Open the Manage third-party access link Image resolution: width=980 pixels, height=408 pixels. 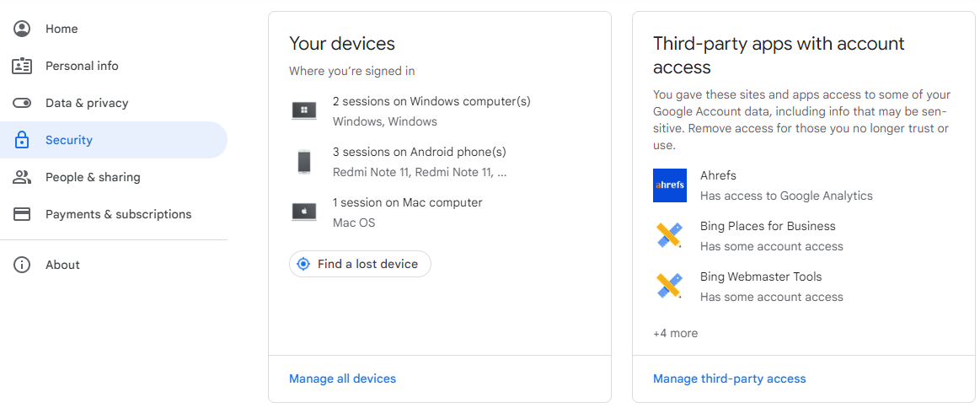[730, 378]
